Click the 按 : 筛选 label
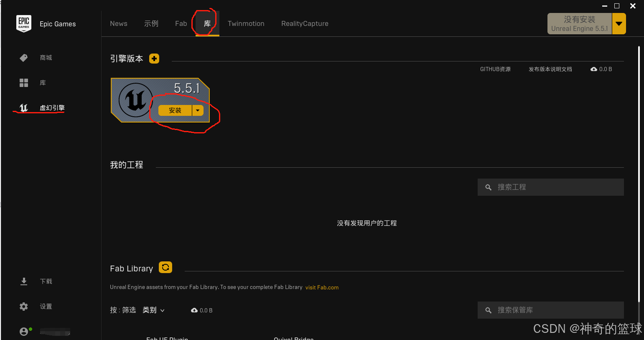This screenshot has width=644, height=340. pos(123,310)
